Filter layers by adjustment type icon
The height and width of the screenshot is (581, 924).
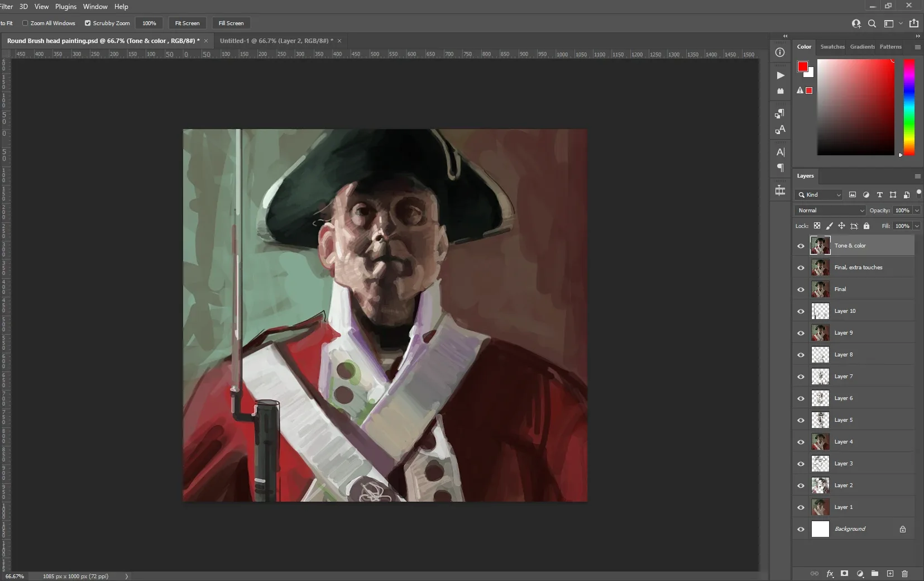pyautogui.click(x=866, y=195)
